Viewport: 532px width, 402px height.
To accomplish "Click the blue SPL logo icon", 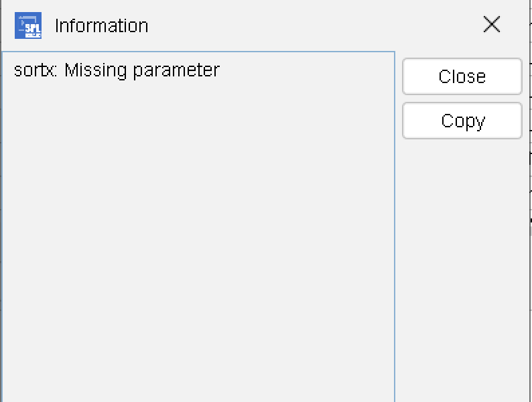I will [28, 25].
